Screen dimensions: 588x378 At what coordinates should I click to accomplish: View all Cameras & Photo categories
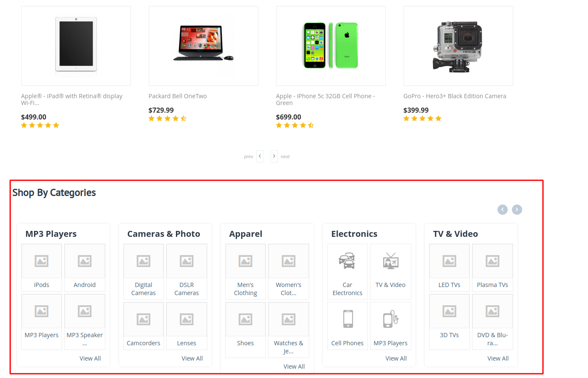[x=192, y=358]
